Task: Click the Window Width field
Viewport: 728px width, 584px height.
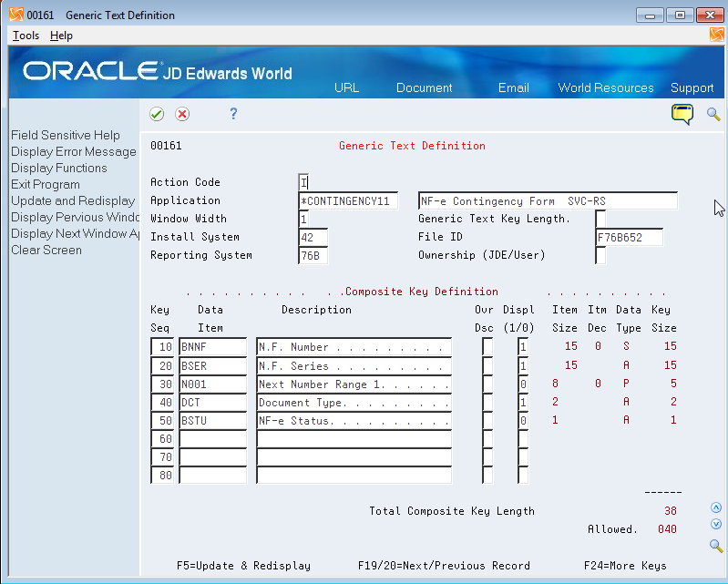Action: (303, 219)
